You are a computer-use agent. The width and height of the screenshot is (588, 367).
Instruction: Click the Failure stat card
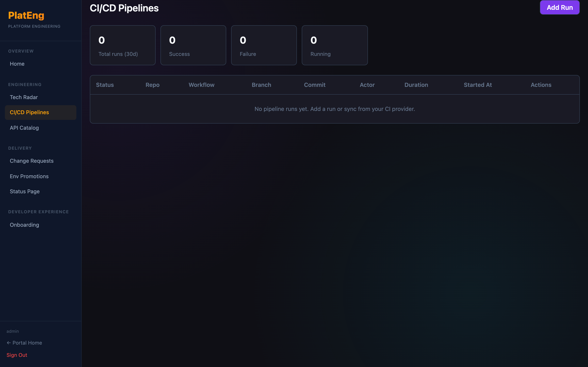pyautogui.click(x=264, y=45)
